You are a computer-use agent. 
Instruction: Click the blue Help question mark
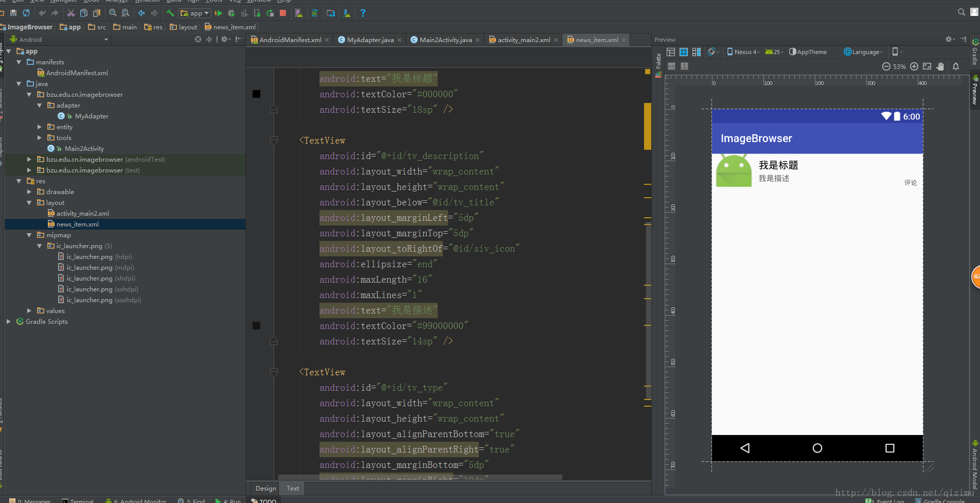click(x=363, y=13)
